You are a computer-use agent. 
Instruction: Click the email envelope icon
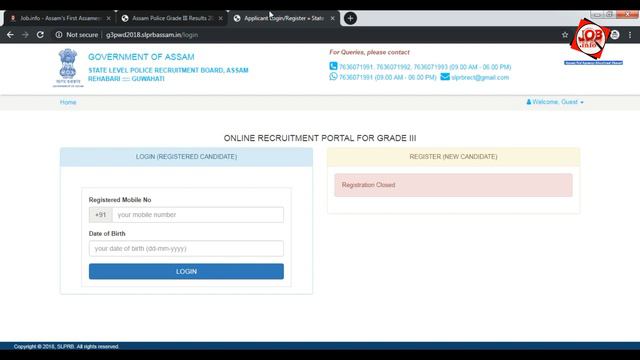[445, 77]
